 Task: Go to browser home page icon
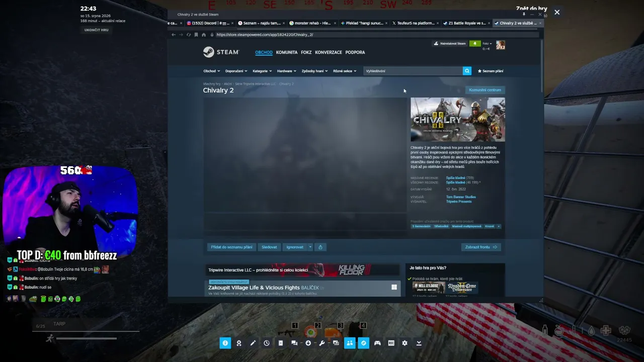[x=203, y=35]
